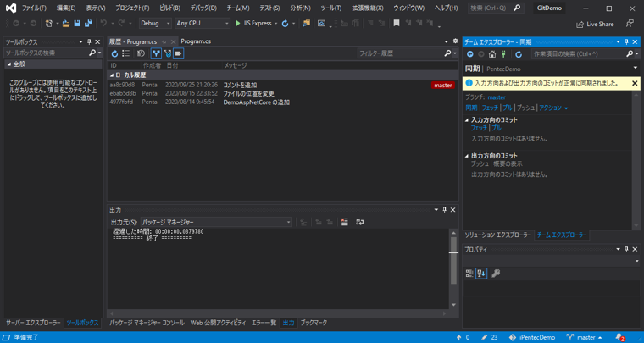Image resolution: width=644 pixels, height=343 pixels.
Task: Open the Any CPU platform dropdown
Action: pyautogui.click(x=203, y=24)
